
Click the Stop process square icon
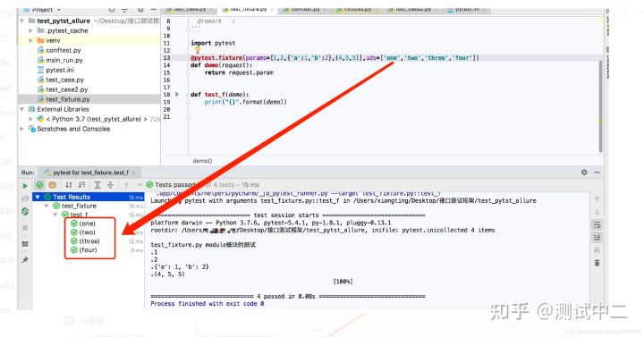[25, 228]
